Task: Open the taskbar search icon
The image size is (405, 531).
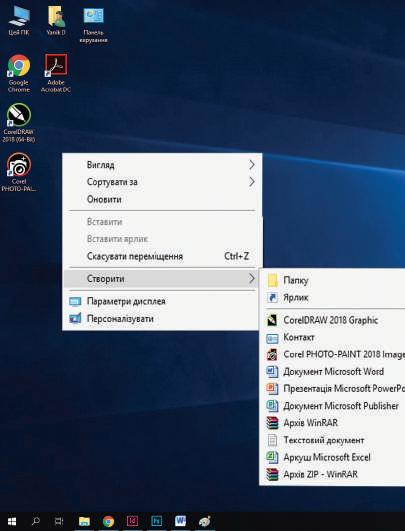Action: pos(36,521)
